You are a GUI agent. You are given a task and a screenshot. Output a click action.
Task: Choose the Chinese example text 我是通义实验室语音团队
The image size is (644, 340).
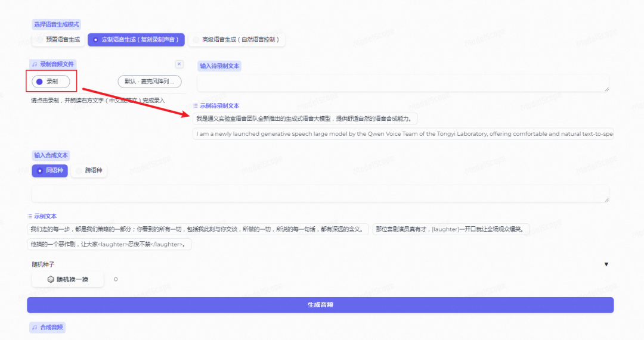pyautogui.click(x=305, y=119)
